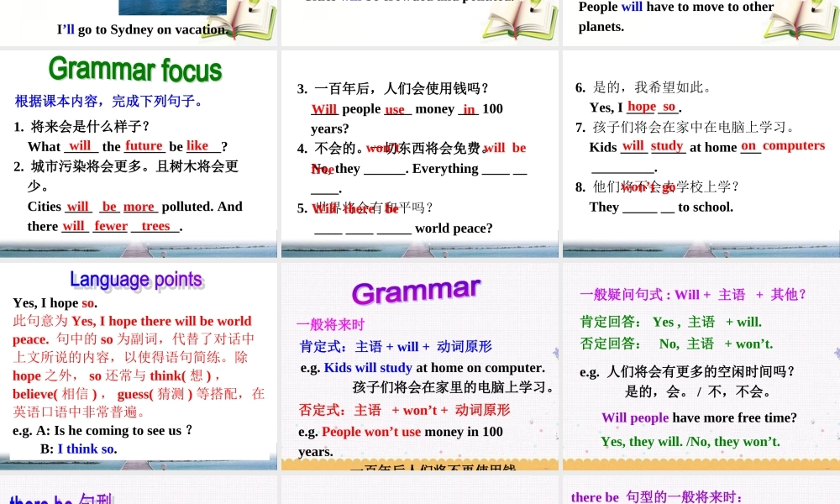The height and width of the screenshot is (504, 840).
Task: Click the '一般将来时' label under Grammar
Action: pos(330,324)
